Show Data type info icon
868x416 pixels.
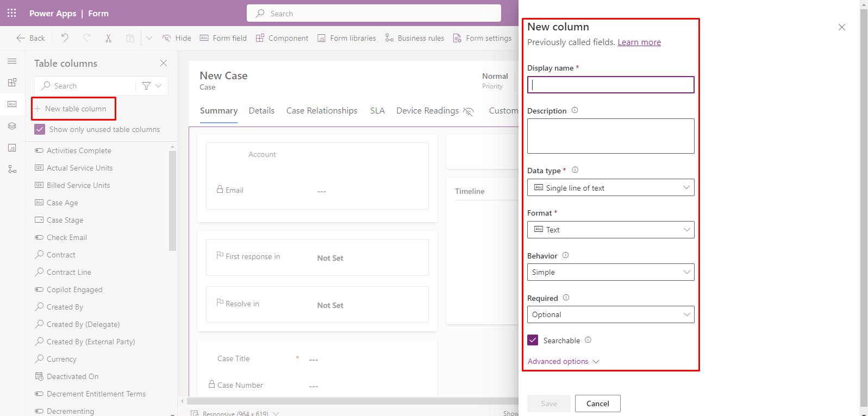[x=575, y=170]
